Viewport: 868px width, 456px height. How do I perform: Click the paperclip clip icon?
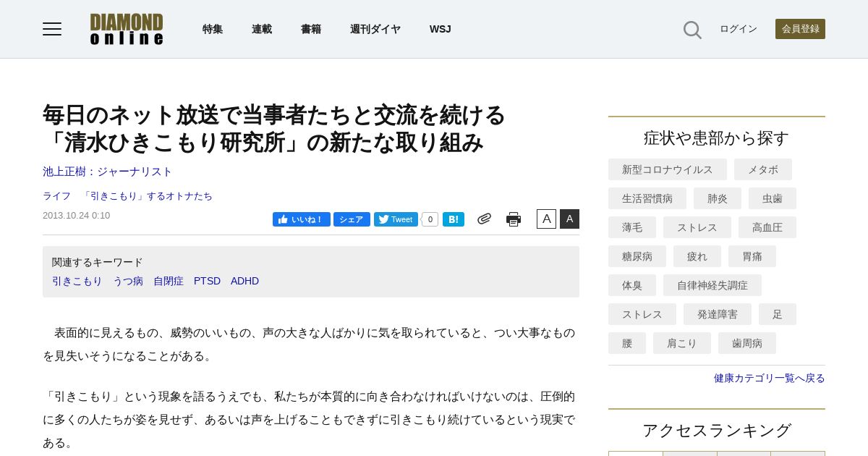pos(485,219)
